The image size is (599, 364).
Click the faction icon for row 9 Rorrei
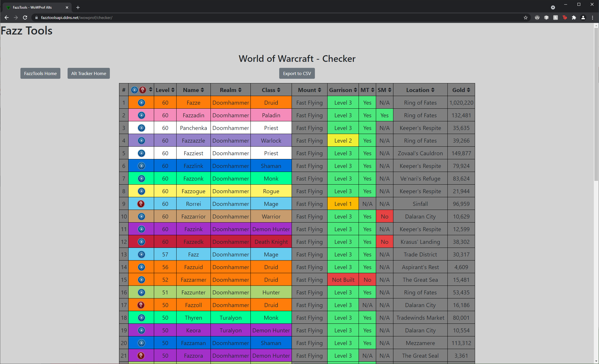coord(141,204)
